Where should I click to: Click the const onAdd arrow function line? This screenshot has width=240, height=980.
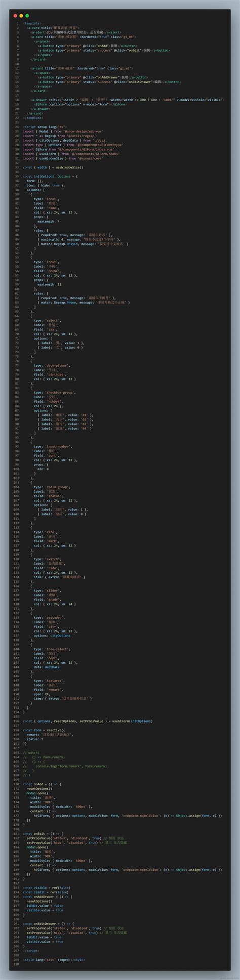[42, 783]
